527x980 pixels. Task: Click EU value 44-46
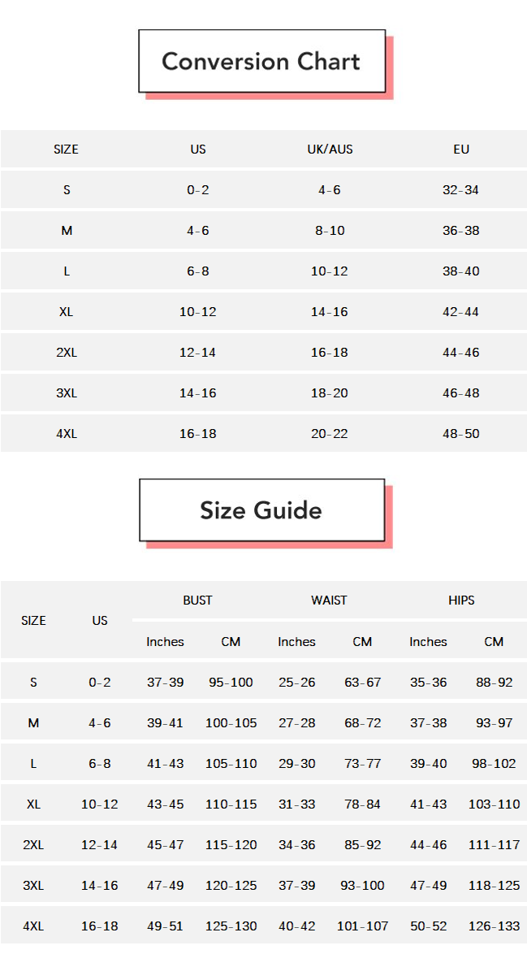pos(461,353)
